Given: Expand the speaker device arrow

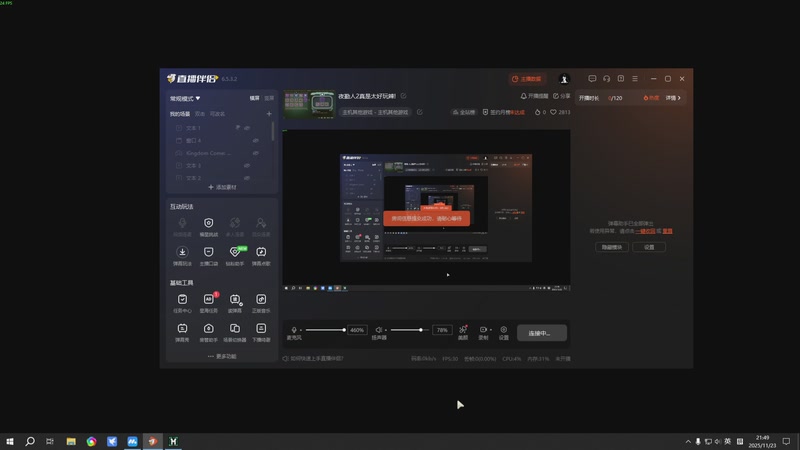Looking at the screenshot, I should 385,330.
